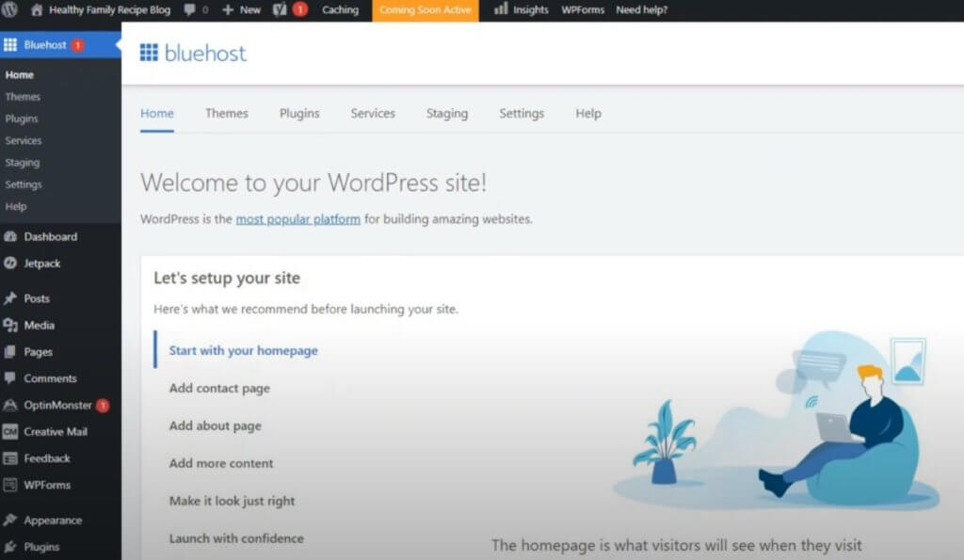The image size is (964, 560).
Task: Click the Jetpack label in sidebar
Action: (x=42, y=264)
